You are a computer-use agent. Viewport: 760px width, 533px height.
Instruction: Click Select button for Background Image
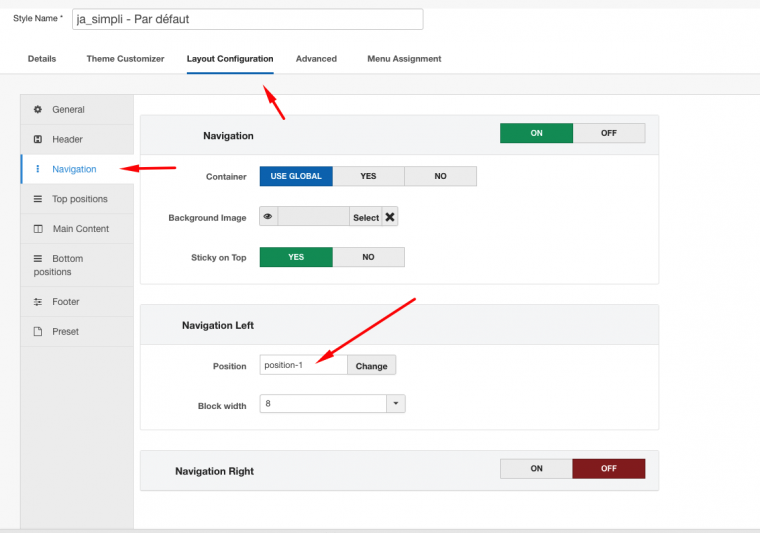pos(366,217)
